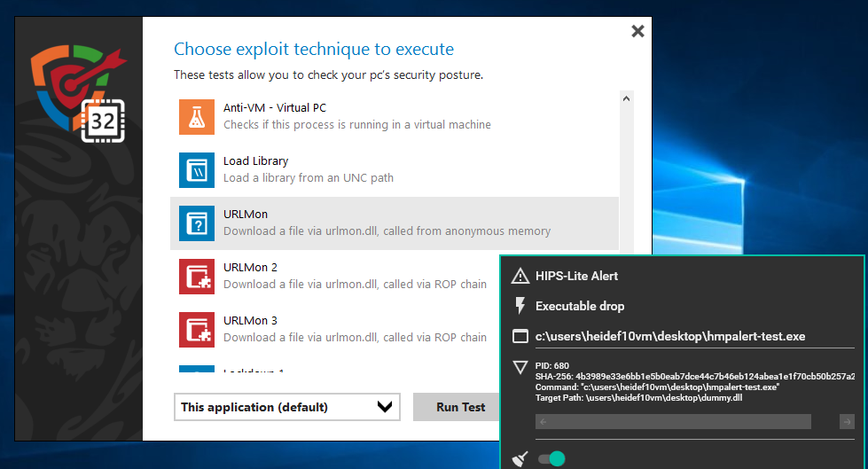Close the exploit test window with X
Viewport: 868px width, 469px height.
637,31
